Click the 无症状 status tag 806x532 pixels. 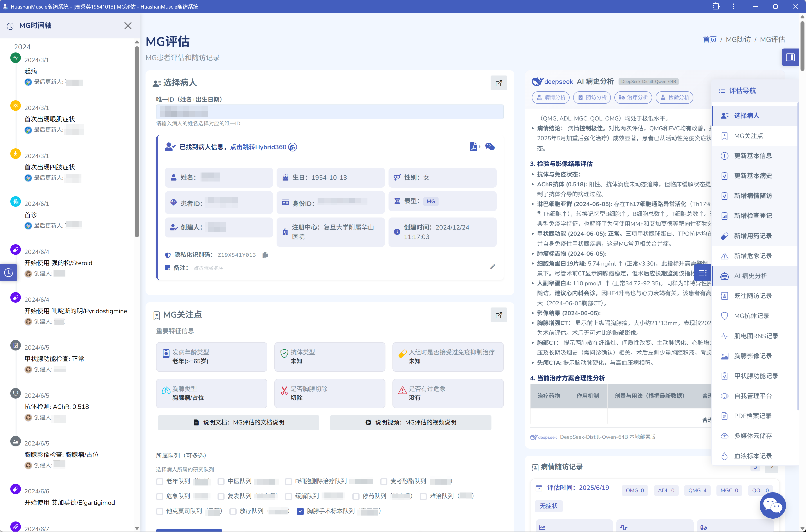point(549,506)
